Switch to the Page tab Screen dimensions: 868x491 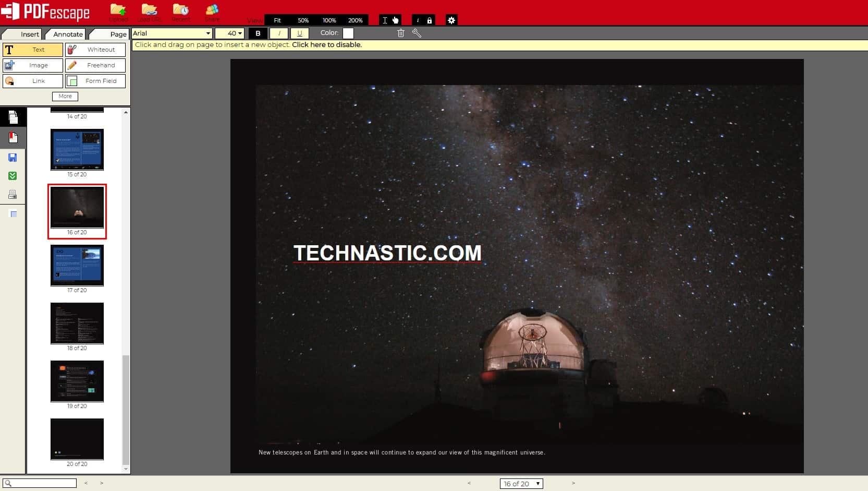(x=108, y=34)
